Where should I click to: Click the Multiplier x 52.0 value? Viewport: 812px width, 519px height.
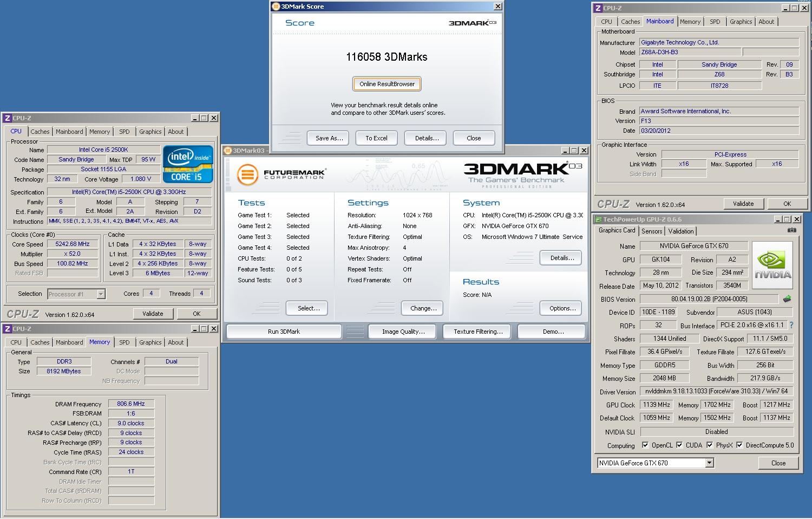[x=73, y=254]
